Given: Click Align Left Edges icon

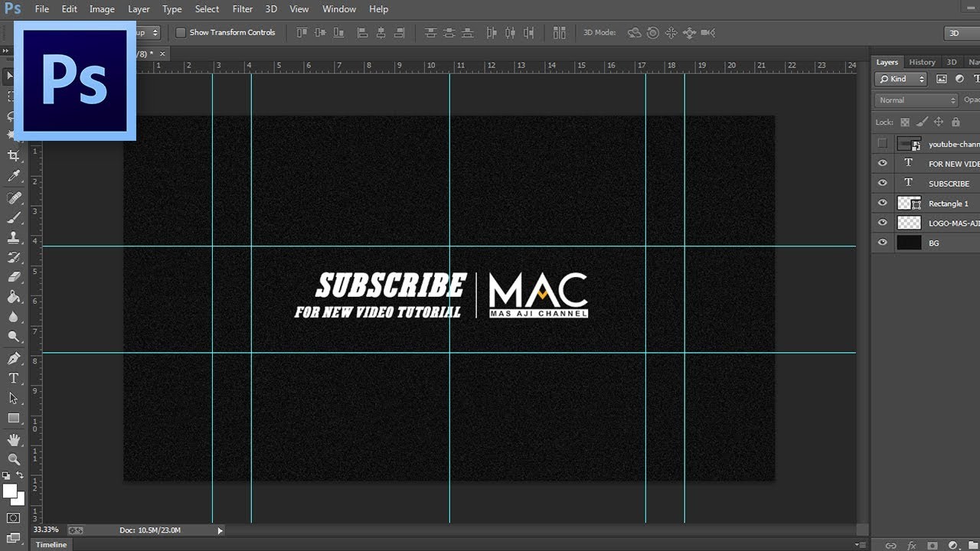Looking at the screenshot, I should coord(362,32).
